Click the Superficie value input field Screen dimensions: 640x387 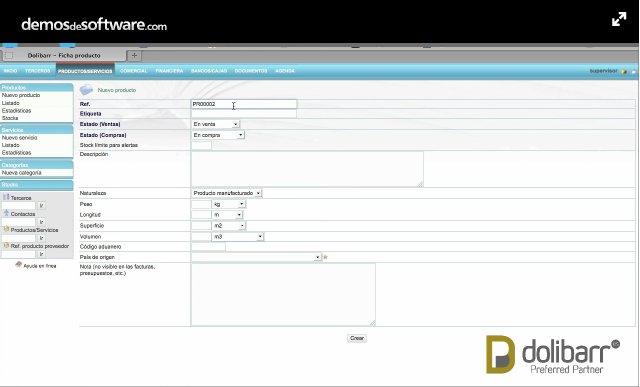(x=201, y=226)
